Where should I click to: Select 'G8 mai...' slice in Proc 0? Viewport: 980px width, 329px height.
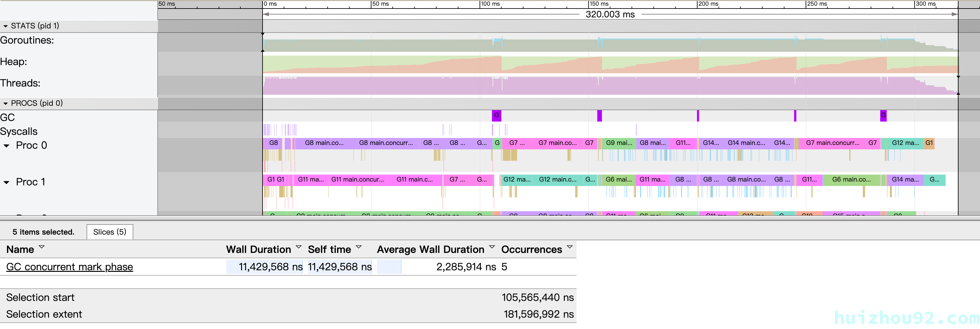click(x=652, y=143)
